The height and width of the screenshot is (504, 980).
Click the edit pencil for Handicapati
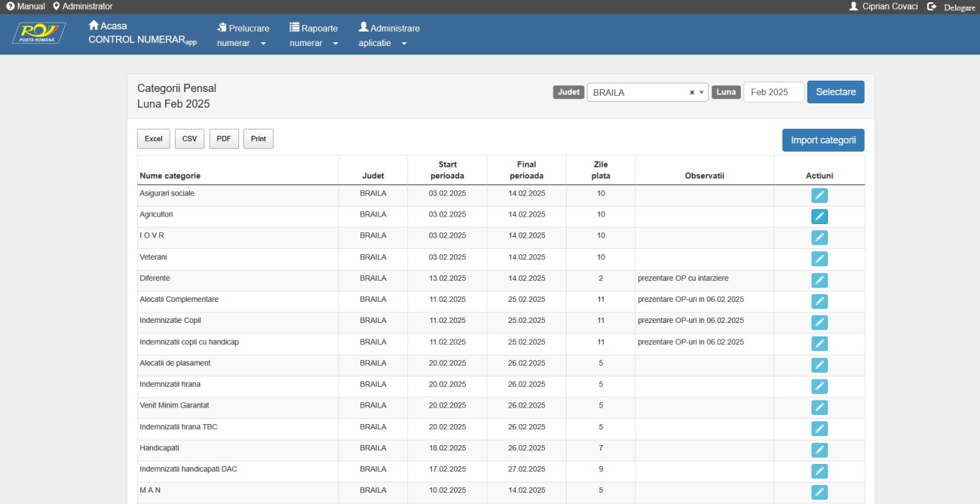click(819, 450)
